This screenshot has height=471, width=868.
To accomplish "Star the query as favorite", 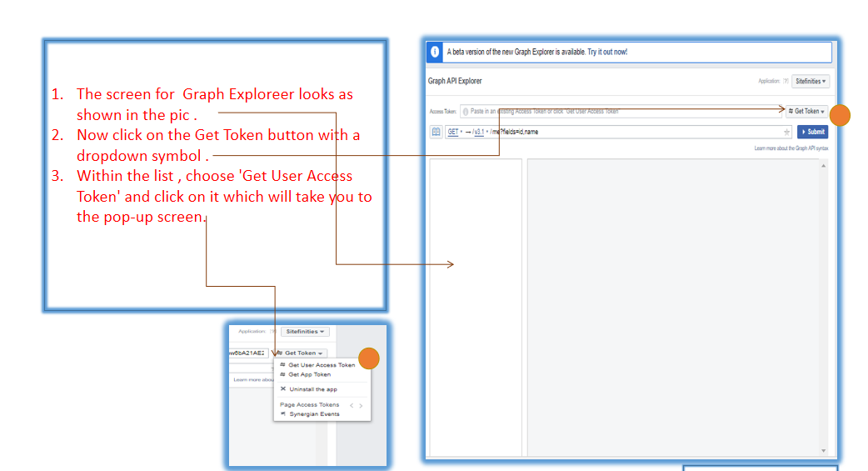I will (786, 132).
